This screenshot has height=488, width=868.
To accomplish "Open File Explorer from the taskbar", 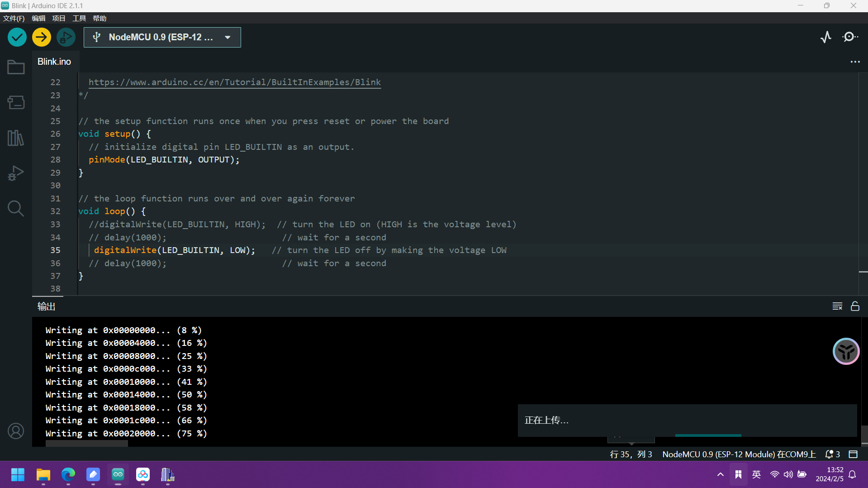I will (x=43, y=474).
